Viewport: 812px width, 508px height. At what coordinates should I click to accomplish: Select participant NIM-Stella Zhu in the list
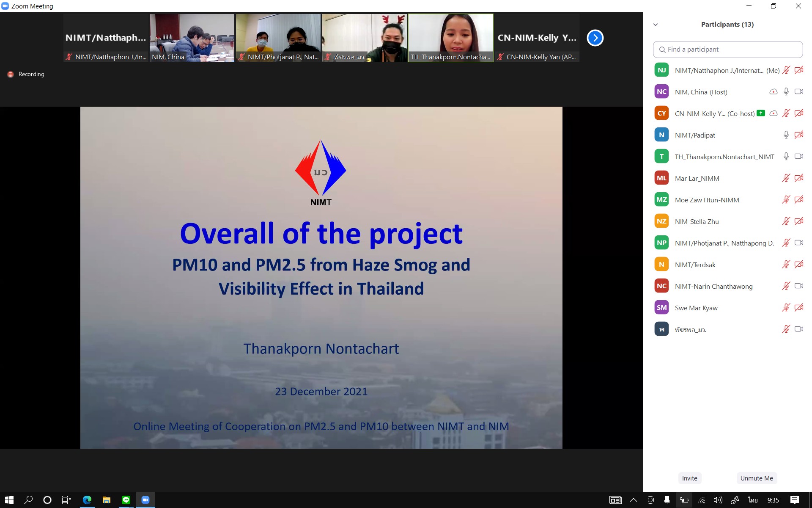pos(697,221)
